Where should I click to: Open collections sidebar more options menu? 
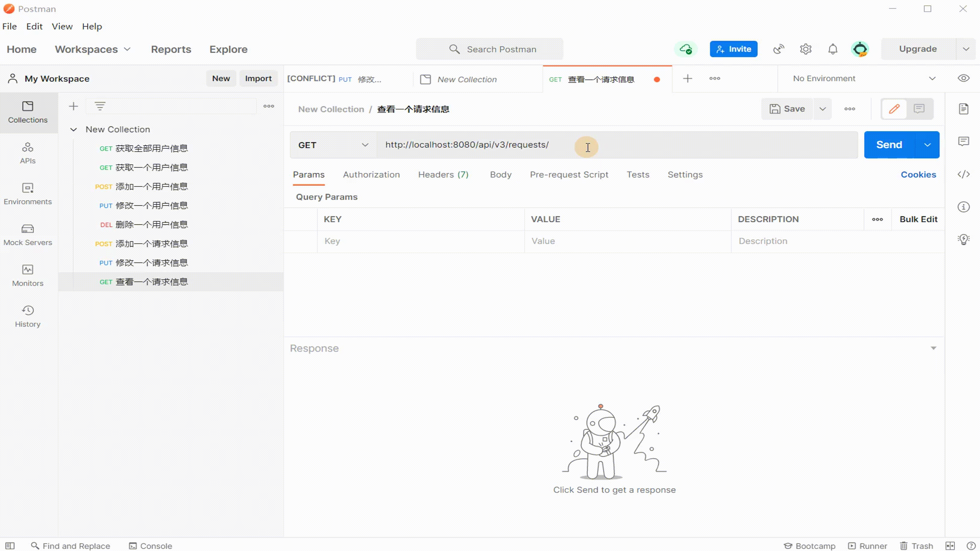pos(269,106)
